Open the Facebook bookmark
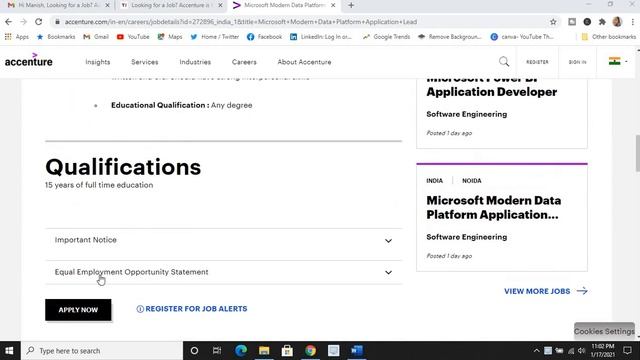Viewport: 640px width, 360px height. 264,37
